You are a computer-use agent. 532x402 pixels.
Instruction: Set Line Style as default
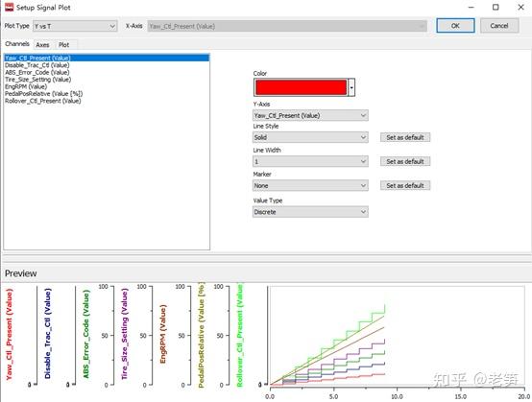click(x=405, y=137)
